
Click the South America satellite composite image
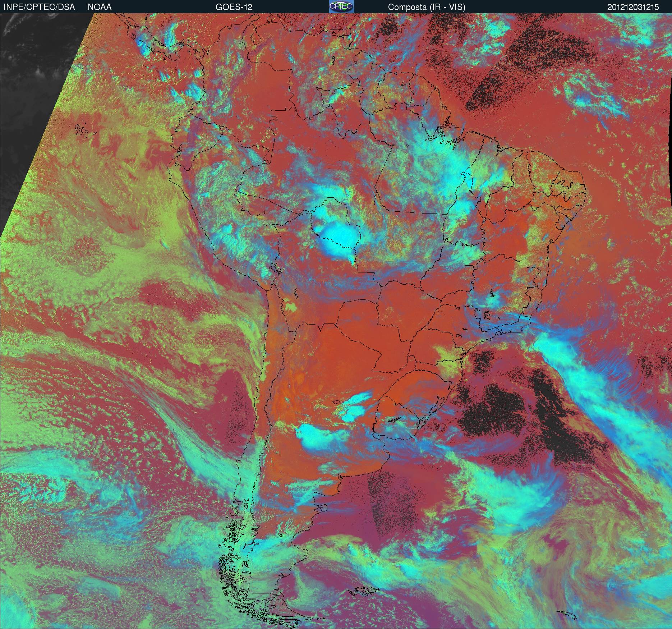point(336,321)
